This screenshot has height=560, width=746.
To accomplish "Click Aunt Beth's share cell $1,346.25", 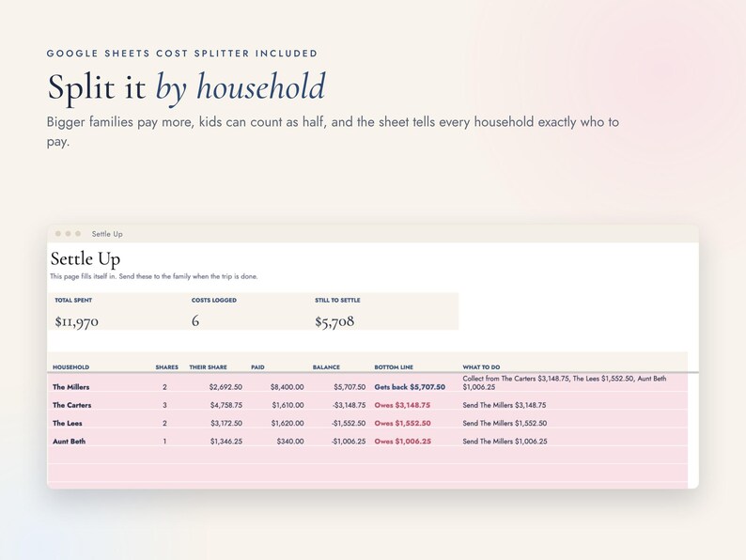I will tap(226, 442).
